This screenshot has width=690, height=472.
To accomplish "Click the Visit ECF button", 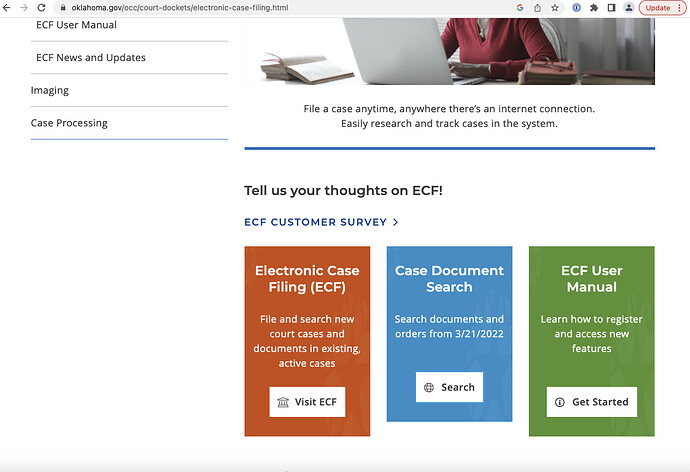I will [307, 402].
